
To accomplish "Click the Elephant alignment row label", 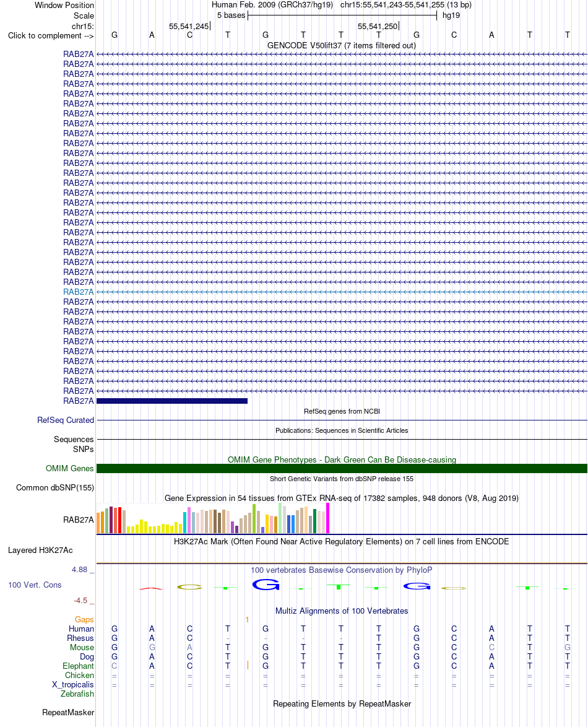I will [78, 666].
